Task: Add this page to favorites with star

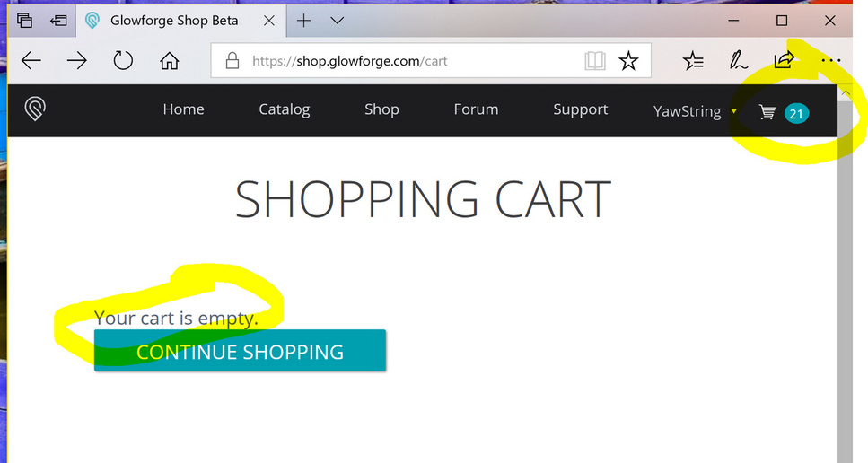Action: (x=628, y=61)
